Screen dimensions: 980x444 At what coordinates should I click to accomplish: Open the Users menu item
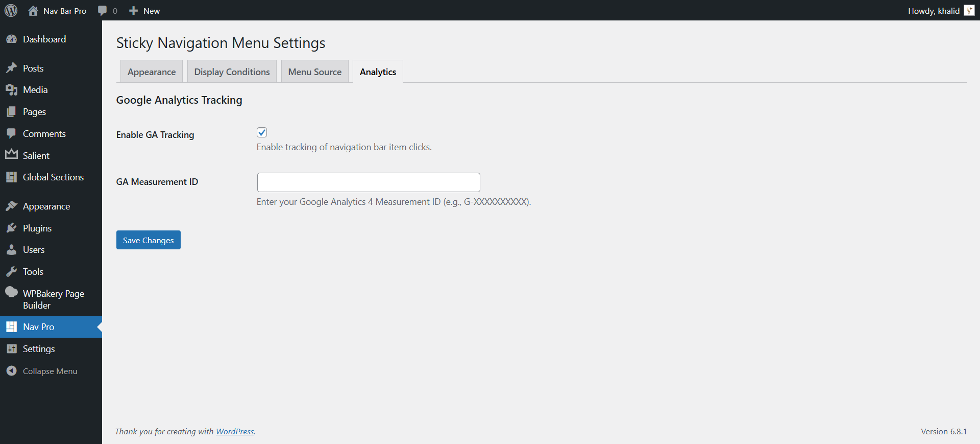tap(51, 250)
